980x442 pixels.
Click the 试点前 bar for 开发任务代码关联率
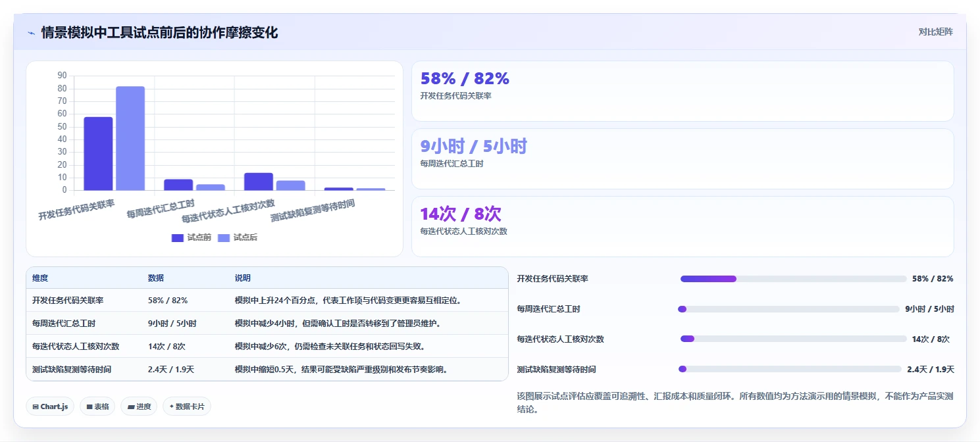point(98,154)
